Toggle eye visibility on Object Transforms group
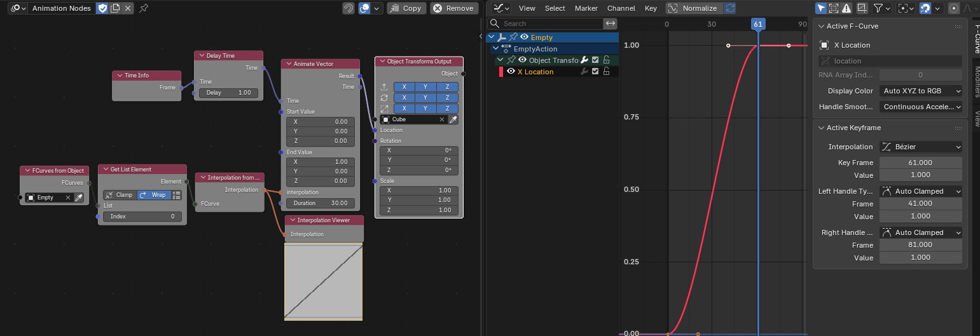The image size is (980, 336). pos(523,60)
